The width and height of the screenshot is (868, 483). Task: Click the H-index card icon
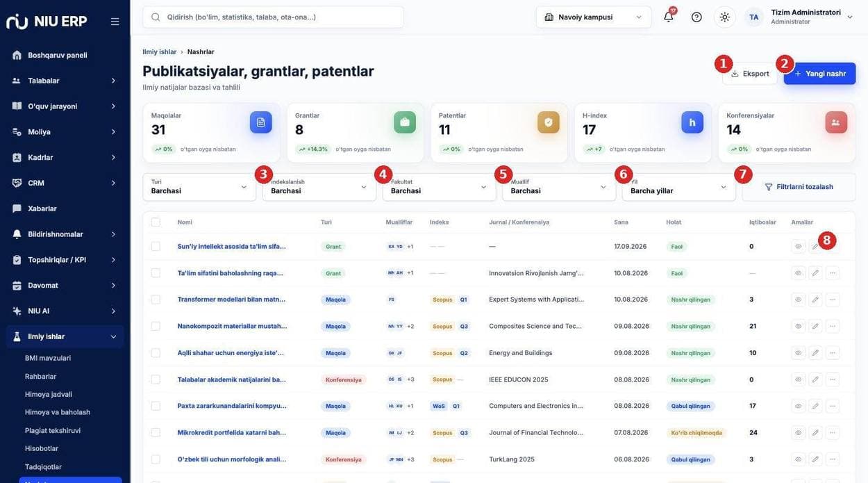tap(692, 122)
